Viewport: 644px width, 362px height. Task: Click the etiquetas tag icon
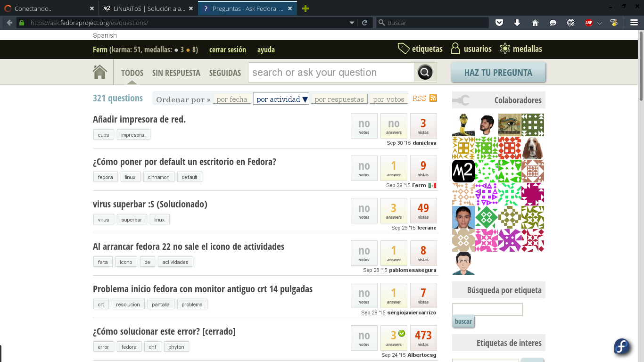pyautogui.click(x=404, y=49)
